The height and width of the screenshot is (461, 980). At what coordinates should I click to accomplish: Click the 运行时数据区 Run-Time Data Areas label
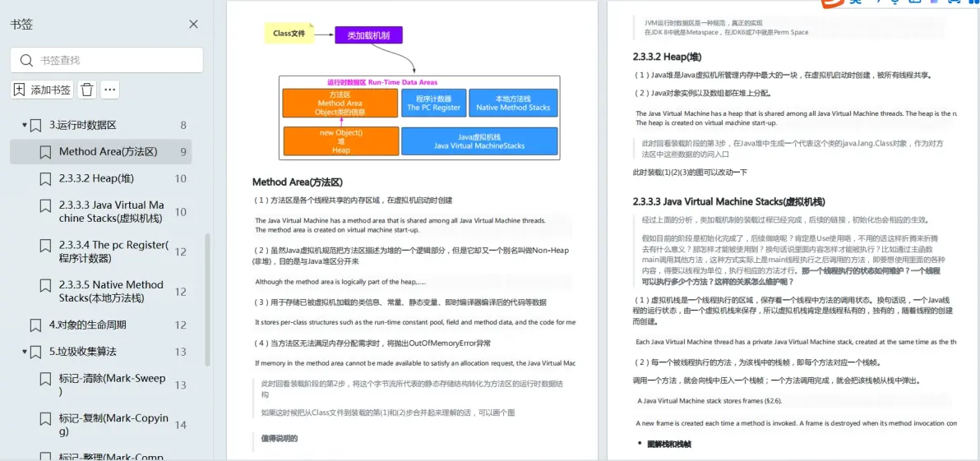[382, 82]
